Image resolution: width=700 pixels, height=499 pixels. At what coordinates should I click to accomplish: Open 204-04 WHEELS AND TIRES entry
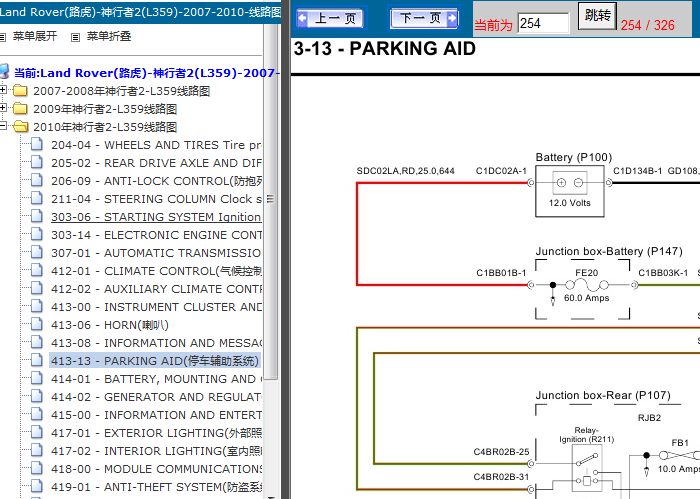pos(156,145)
